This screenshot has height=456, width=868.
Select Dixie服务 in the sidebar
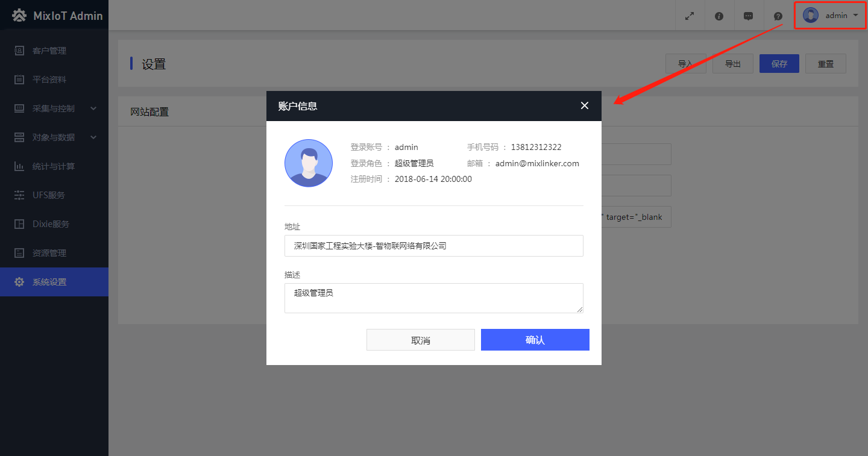(51, 224)
